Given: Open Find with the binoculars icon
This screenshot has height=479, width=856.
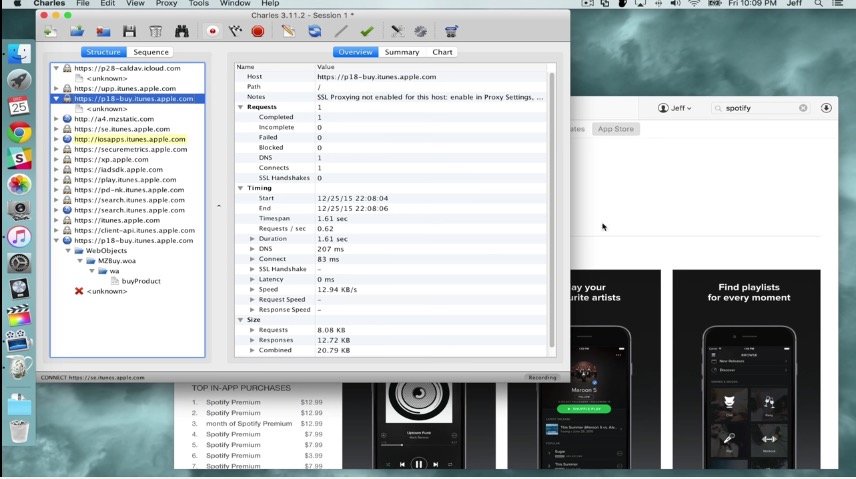Looking at the screenshot, I should [x=182, y=31].
